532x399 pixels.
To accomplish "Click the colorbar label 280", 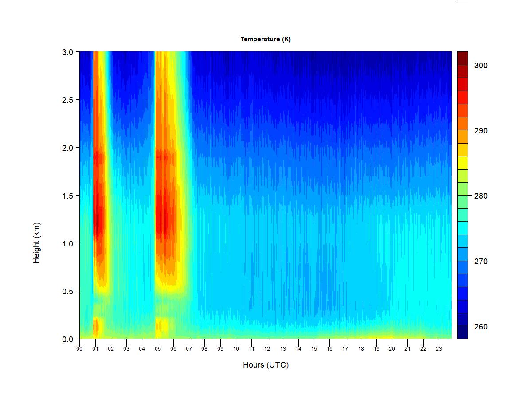I will [x=481, y=196].
